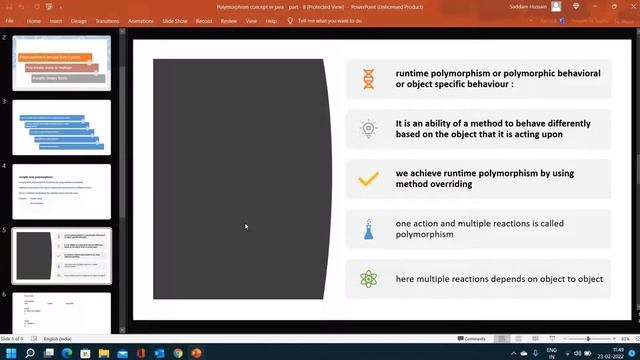Toggle the Comments pane button
This screenshot has height=360, width=640.
(x=471, y=339)
